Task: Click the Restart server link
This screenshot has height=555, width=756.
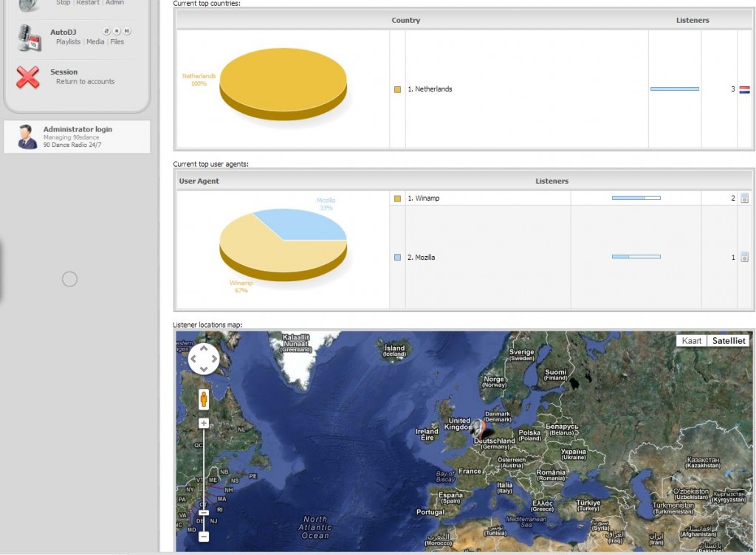Action: click(88, 2)
